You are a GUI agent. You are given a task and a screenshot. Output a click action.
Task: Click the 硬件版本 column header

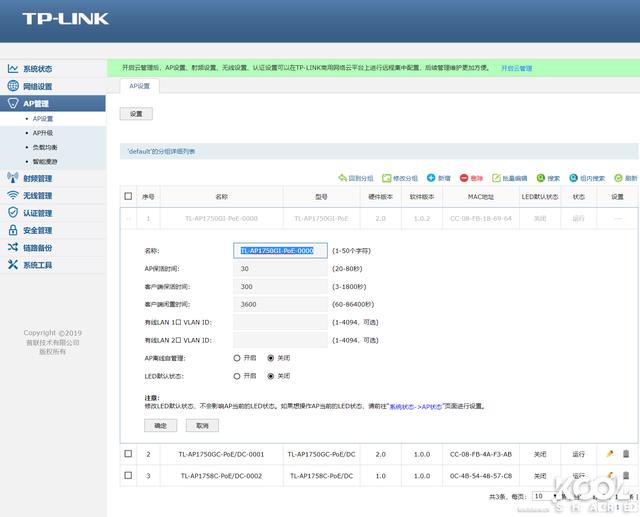(x=381, y=197)
